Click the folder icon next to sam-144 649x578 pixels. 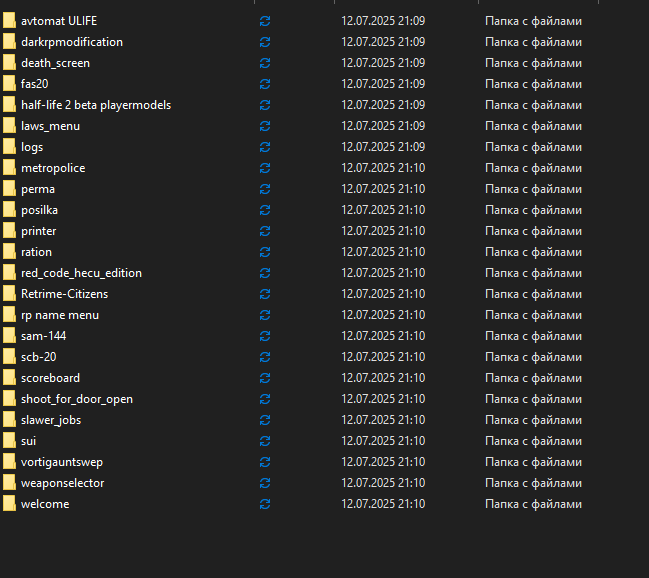coord(9,336)
